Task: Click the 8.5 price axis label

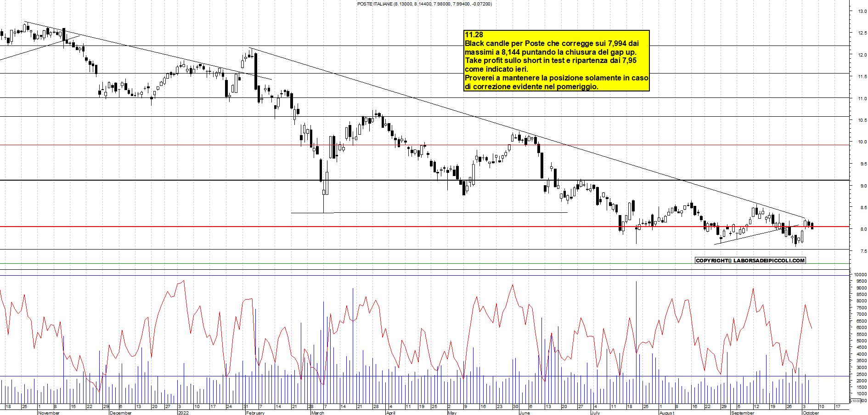Action: [x=863, y=208]
